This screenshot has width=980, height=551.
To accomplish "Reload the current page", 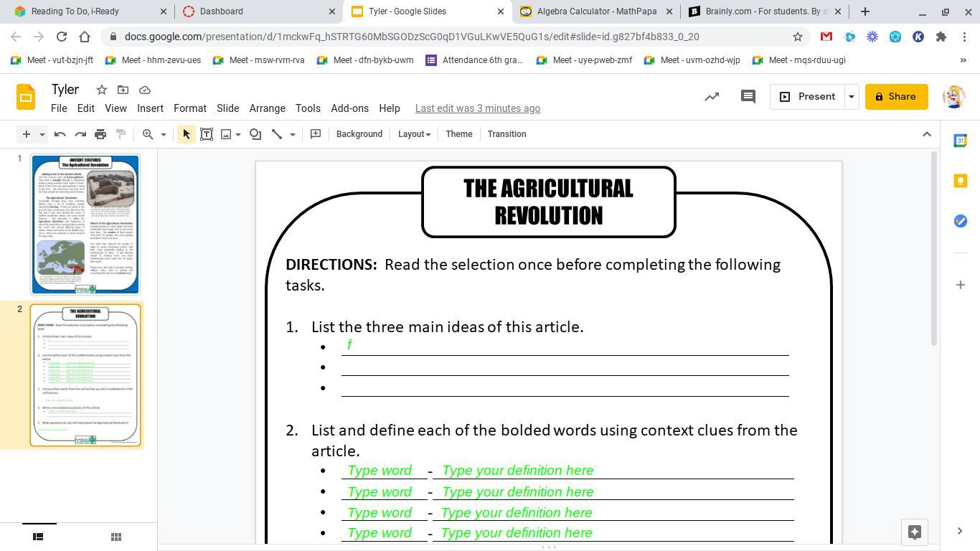I will coord(62,37).
